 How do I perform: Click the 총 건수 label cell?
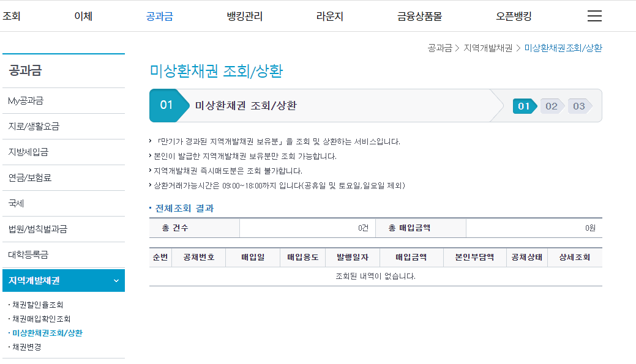pyautogui.click(x=194, y=228)
